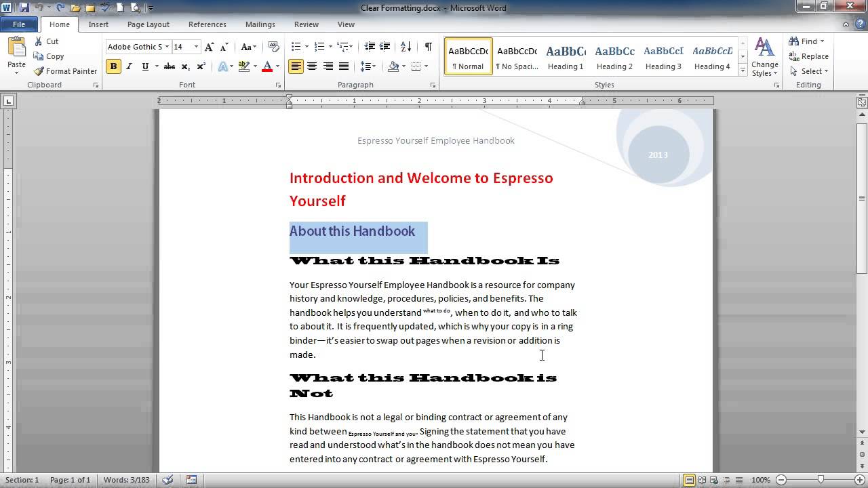The image size is (868, 488).
Task: Switch to the Review tab
Action: (x=307, y=24)
